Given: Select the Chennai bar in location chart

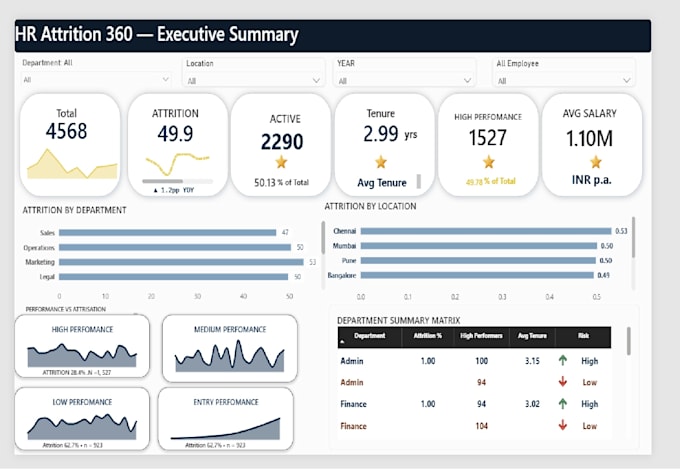Looking at the screenshot, I should (x=486, y=231).
